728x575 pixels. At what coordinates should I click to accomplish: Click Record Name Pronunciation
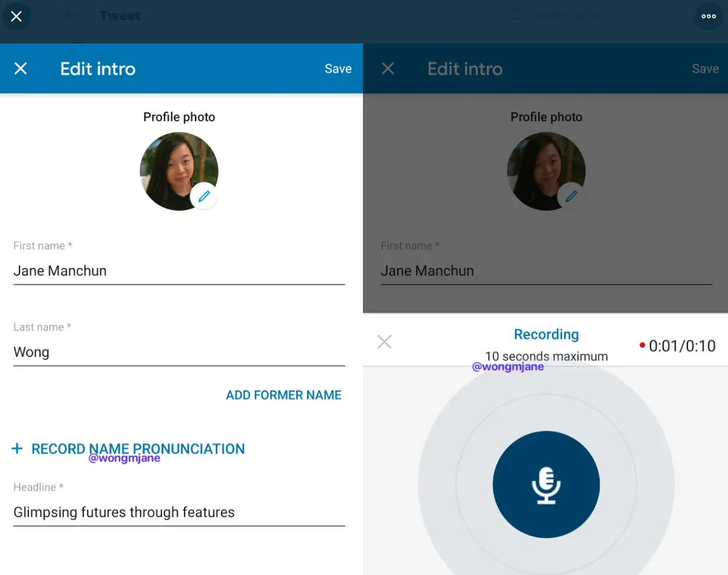pyautogui.click(x=138, y=449)
